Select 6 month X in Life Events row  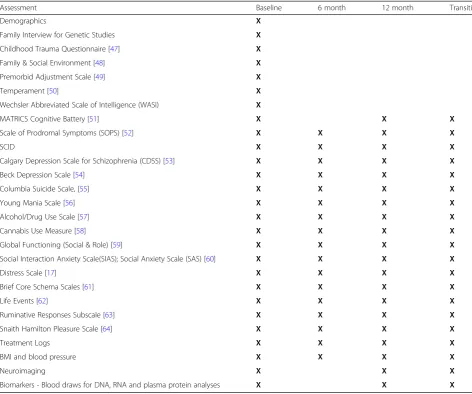320,301
